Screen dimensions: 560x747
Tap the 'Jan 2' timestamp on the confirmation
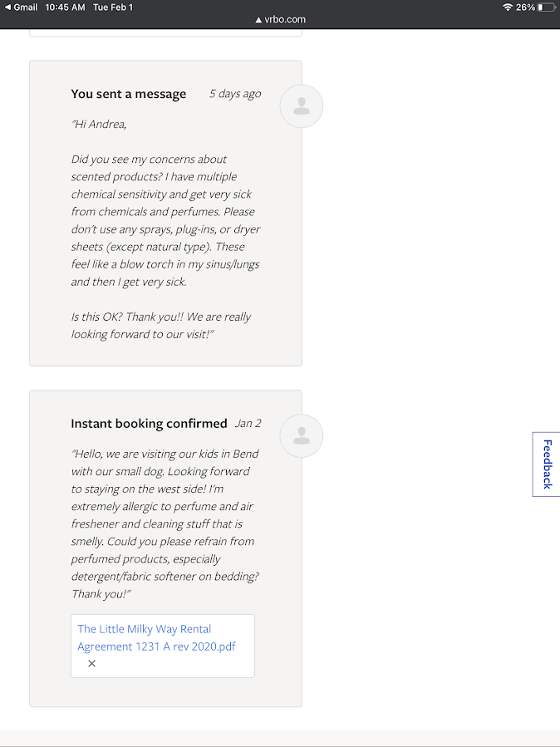click(248, 423)
